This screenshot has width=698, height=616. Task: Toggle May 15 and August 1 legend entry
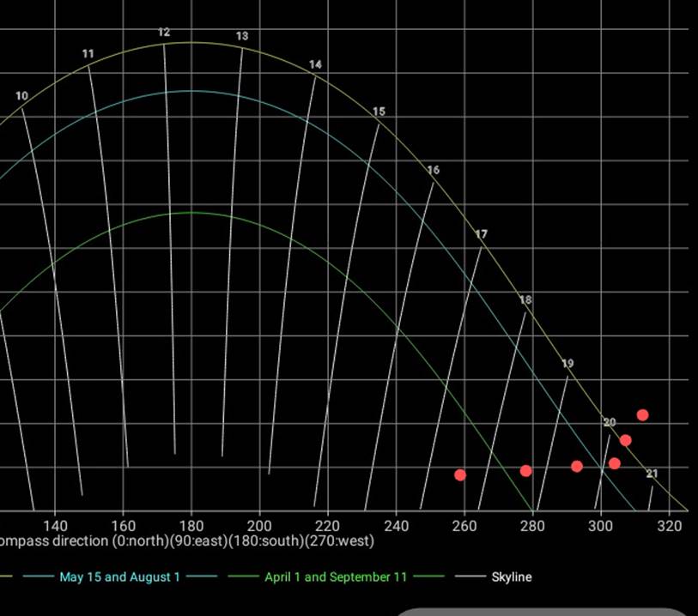pos(119,577)
